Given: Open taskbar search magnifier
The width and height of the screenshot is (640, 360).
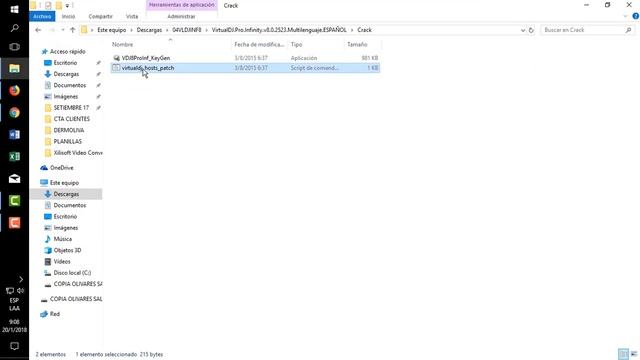Looking at the screenshot, I should pos(14,28).
